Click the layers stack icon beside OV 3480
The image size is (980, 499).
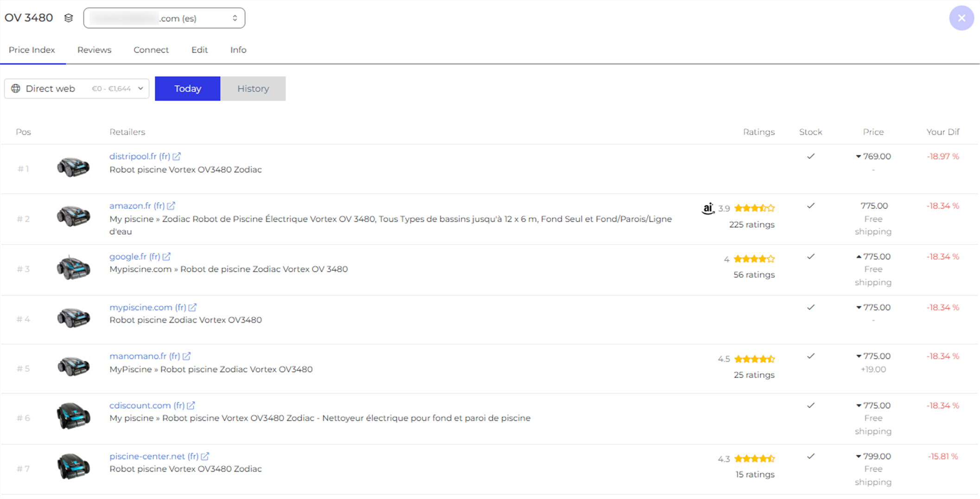pyautogui.click(x=69, y=18)
